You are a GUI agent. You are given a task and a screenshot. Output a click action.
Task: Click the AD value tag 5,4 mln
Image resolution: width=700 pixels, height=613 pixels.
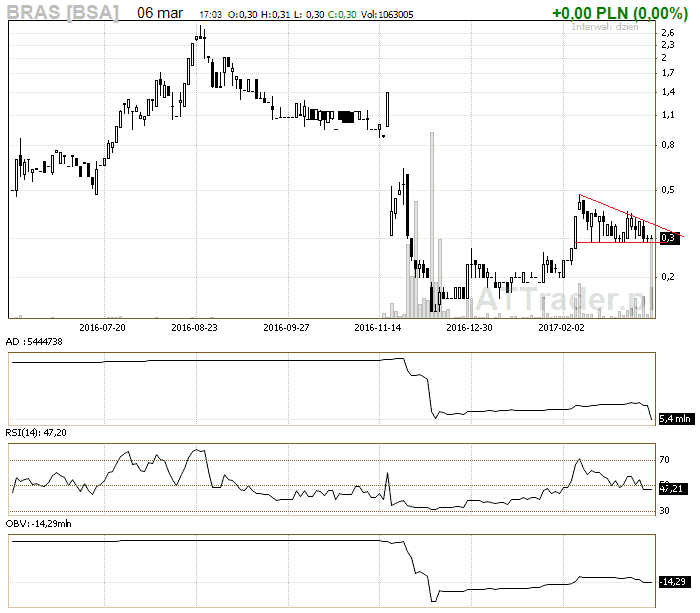(673, 421)
